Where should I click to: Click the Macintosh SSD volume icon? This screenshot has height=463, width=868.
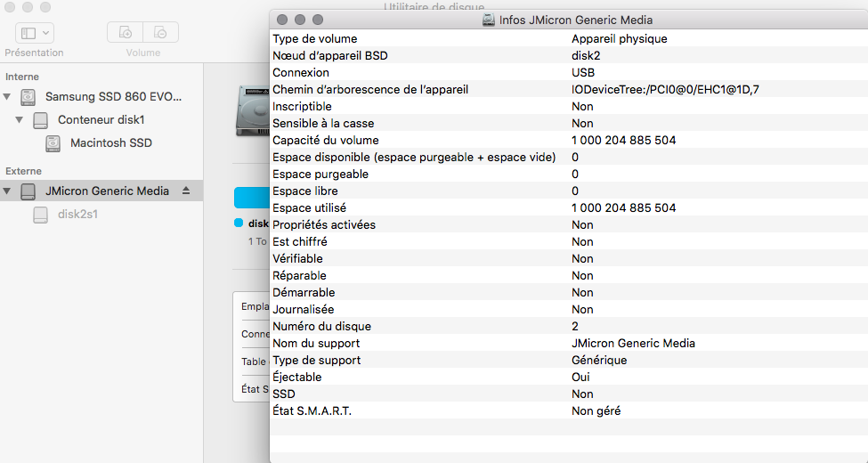tap(53, 142)
